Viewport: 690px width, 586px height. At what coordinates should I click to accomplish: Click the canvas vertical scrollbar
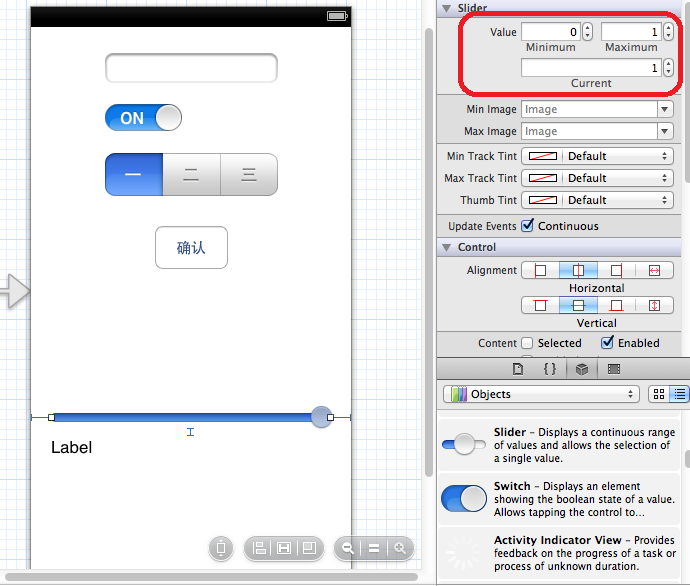[x=429, y=252]
